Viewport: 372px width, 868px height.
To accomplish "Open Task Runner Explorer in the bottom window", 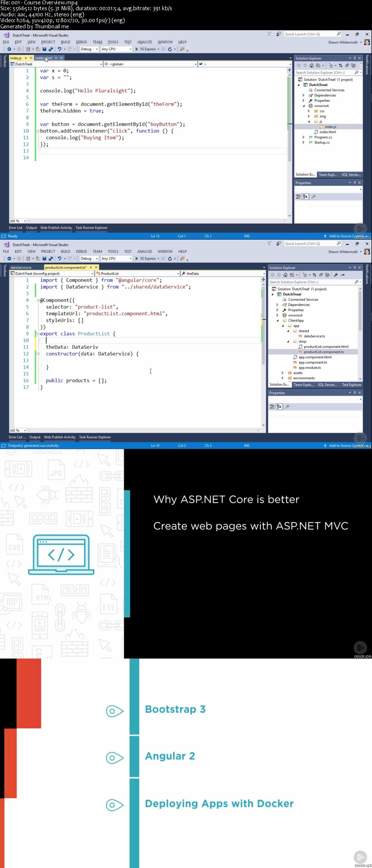I will [x=95, y=437].
